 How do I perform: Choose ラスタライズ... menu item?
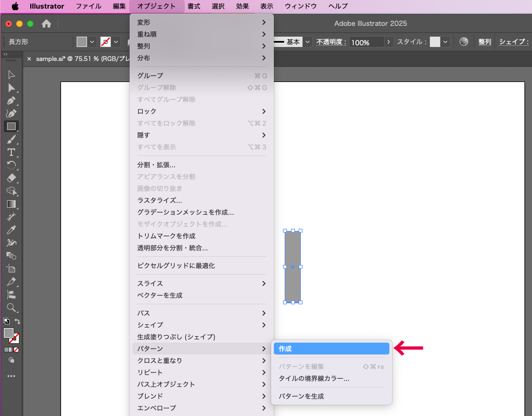point(201,200)
